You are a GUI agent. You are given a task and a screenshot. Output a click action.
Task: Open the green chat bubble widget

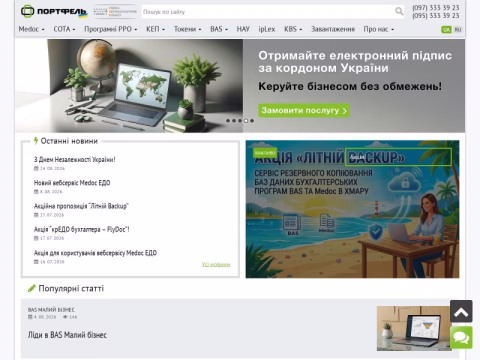coord(461,337)
